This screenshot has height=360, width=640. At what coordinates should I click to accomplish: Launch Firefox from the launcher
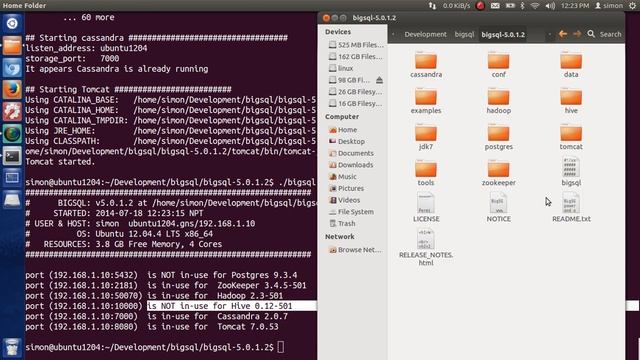point(12,90)
